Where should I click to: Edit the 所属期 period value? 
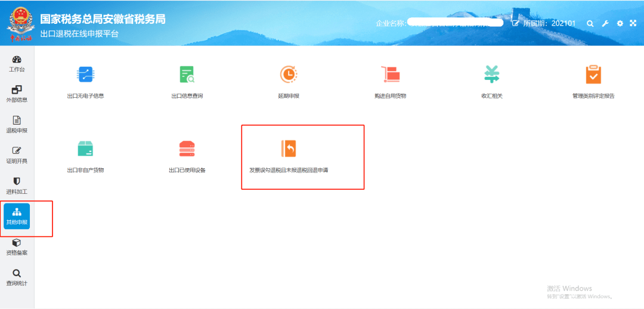(515, 23)
